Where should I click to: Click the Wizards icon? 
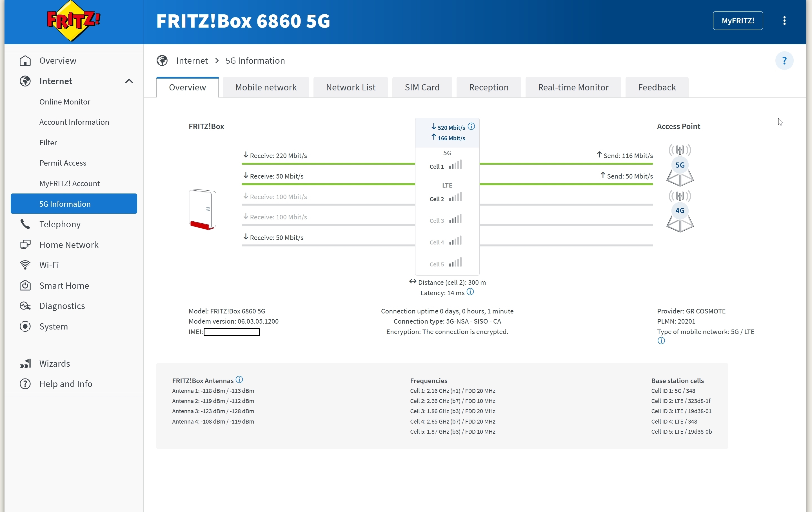click(x=25, y=364)
